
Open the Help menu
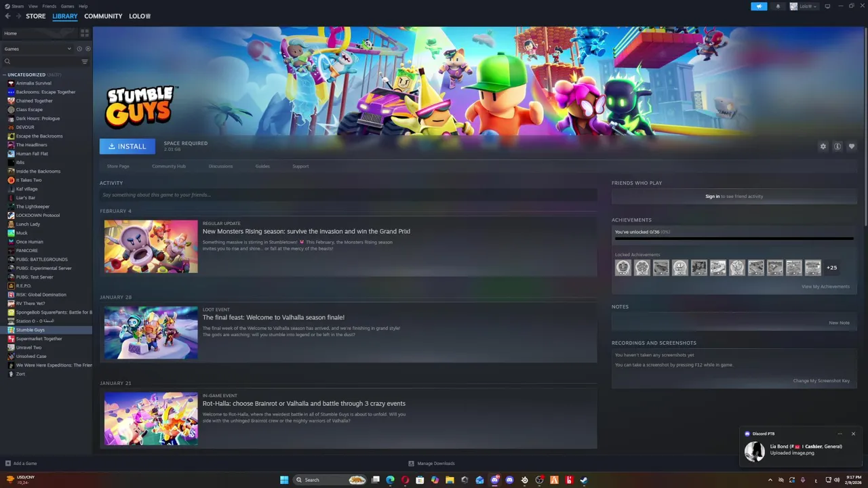point(83,6)
